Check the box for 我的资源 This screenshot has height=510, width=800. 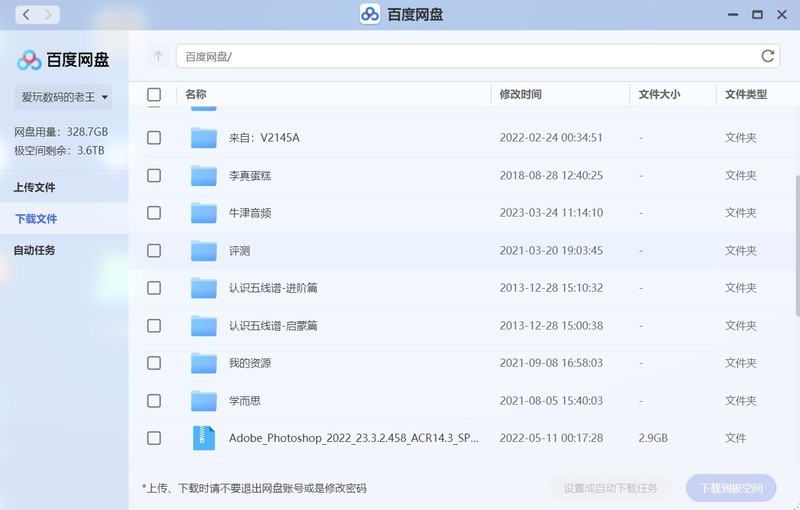[154, 363]
